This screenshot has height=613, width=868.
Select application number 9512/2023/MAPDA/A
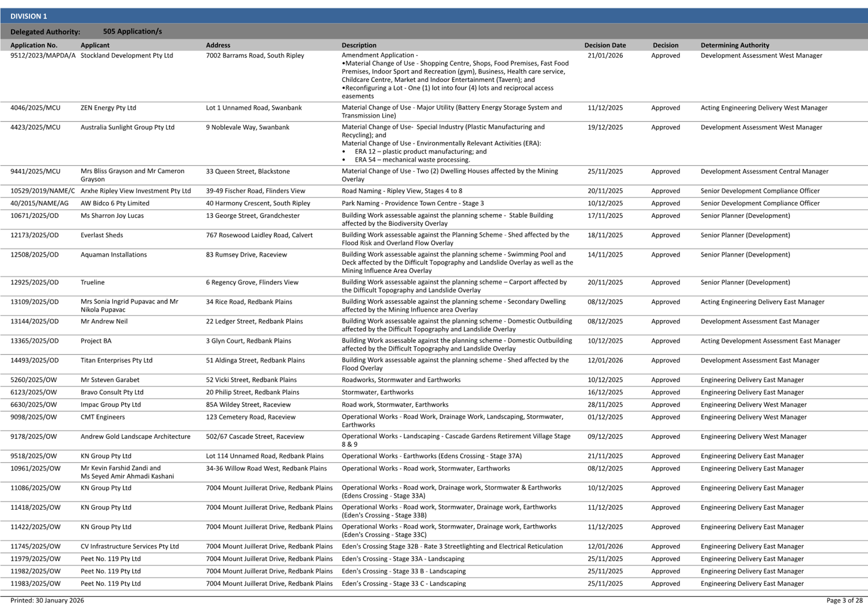tap(43, 55)
